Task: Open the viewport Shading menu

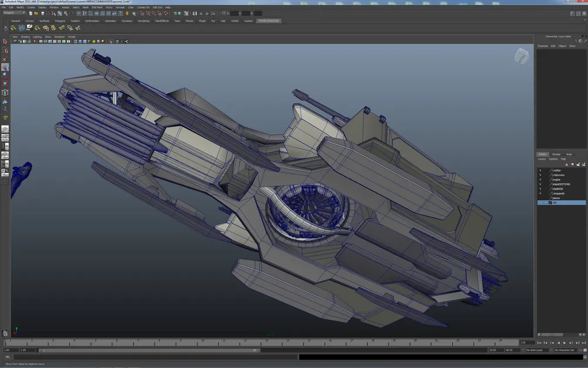Action: (25, 37)
